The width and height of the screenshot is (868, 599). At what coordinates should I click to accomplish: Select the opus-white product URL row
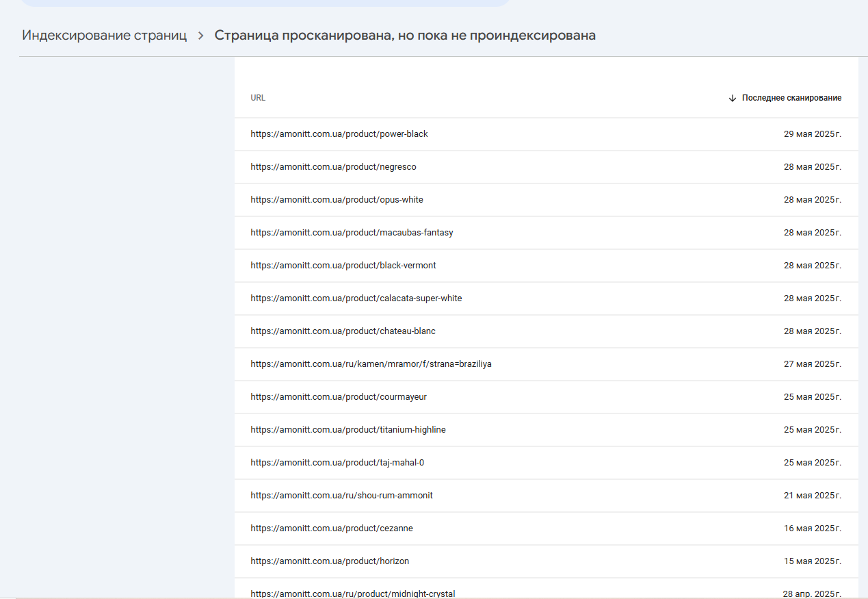coord(546,200)
